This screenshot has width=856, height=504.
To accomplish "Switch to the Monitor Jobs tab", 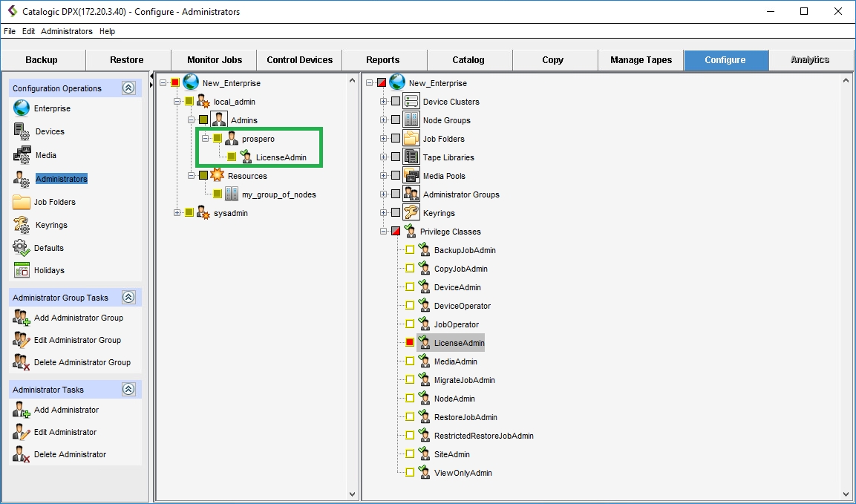I will coord(215,60).
